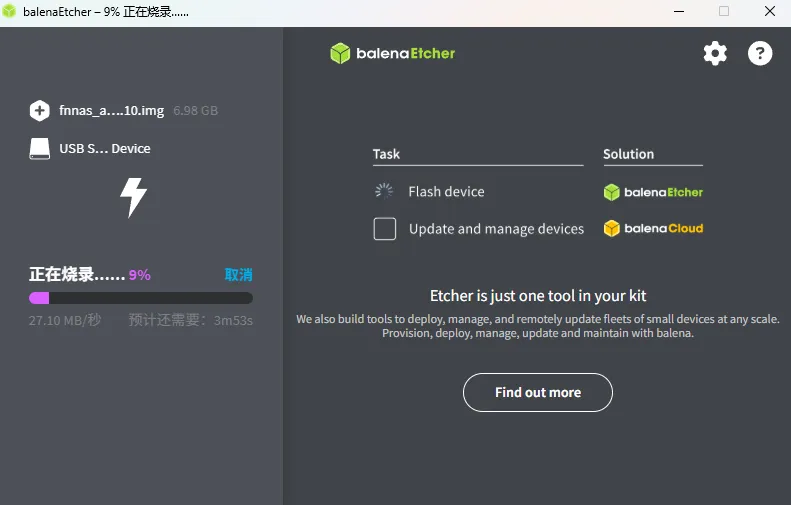Click Update and manage devices text
The width and height of the screenshot is (791, 505).
pos(496,229)
